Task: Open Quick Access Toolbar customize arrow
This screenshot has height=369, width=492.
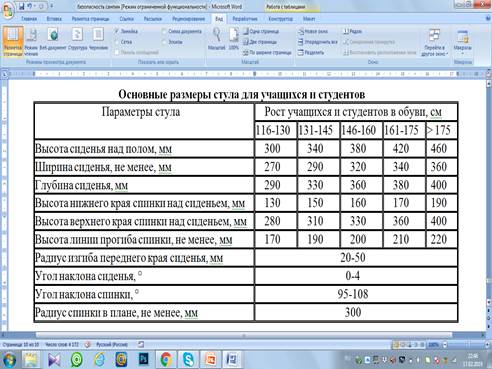Action: pos(52,6)
